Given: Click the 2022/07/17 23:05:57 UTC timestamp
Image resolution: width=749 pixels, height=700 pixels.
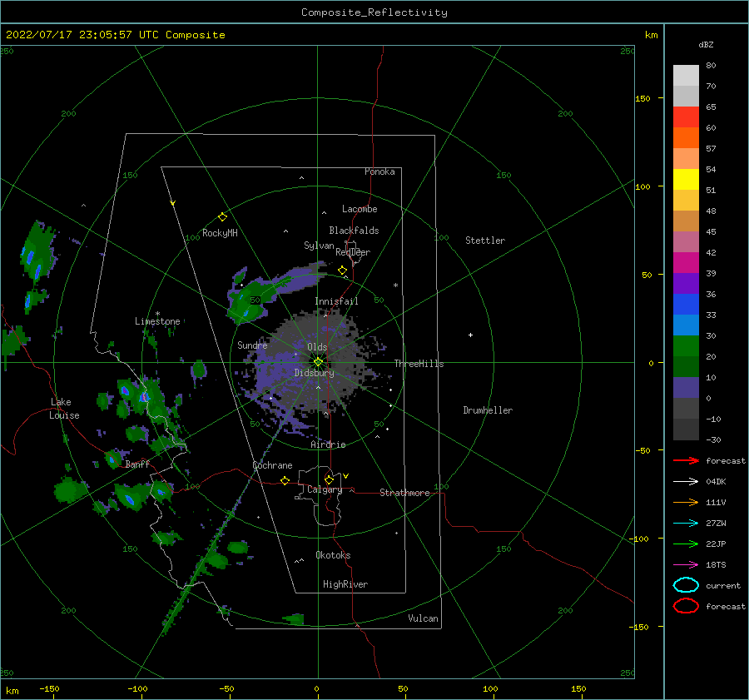Looking at the screenshot, I should [115, 35].
